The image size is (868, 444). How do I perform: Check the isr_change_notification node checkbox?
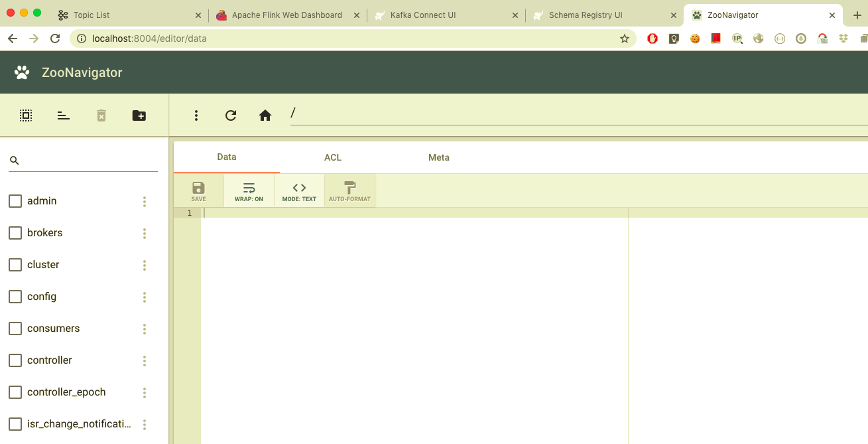pyautogui.click(x=15, y=424)
